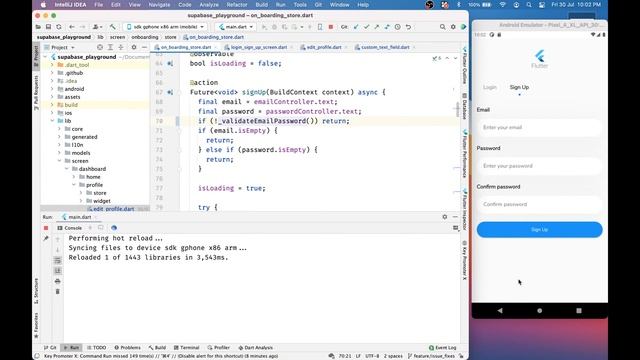Screen dimensions: 640x360
Task: Stop process in the Run panel
Action: pyautogui.click(x=46, y=228)
